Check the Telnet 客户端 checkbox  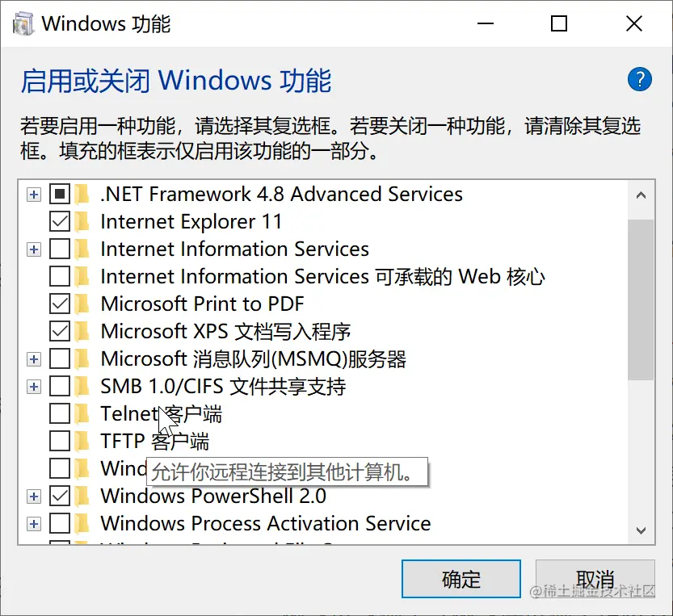[x=61, y=413]
